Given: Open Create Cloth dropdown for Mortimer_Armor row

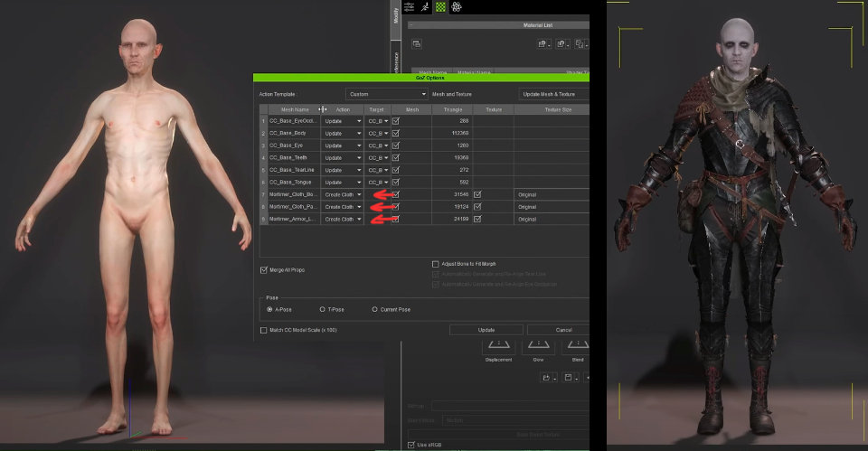Looking at the screenshot, I should click(343, 219).
